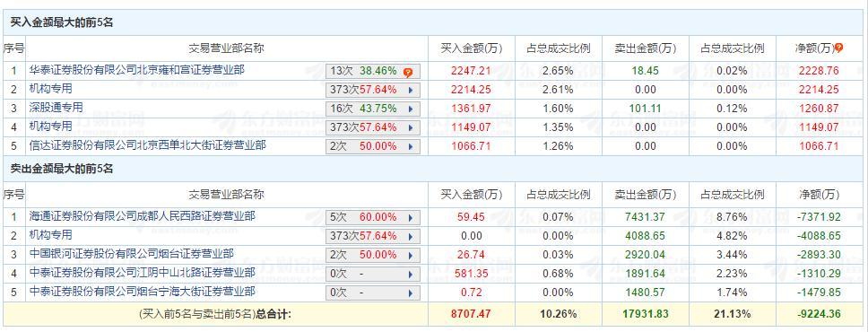
Task: Click the 13次 38.46% statistics box
Action: point(373,71)
